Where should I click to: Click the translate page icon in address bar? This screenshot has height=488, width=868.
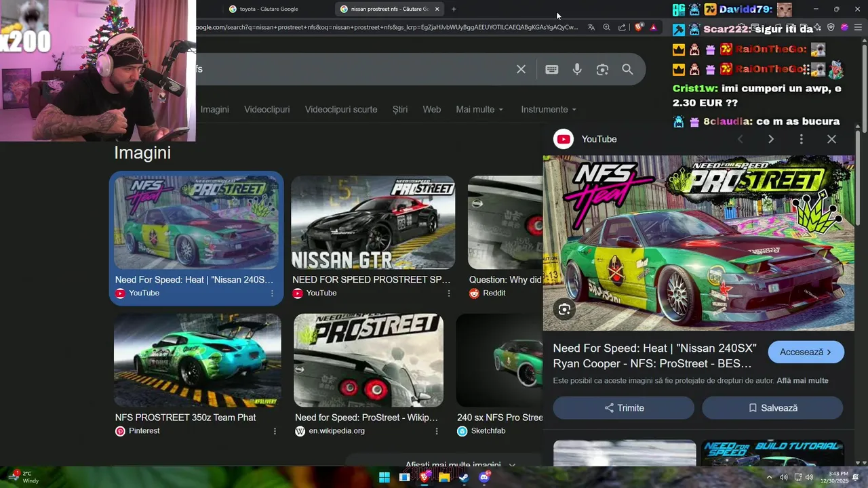591,27
